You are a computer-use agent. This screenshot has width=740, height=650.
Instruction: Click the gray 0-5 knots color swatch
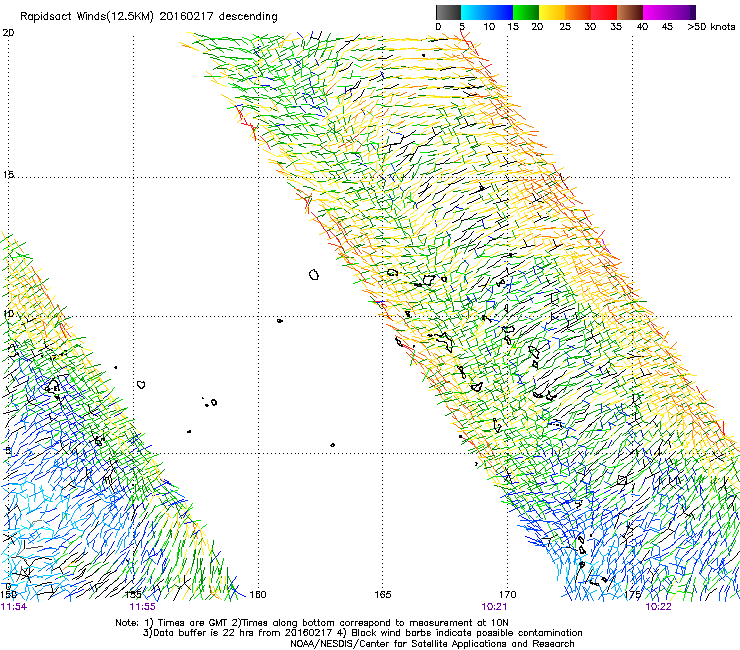(448, 12)
